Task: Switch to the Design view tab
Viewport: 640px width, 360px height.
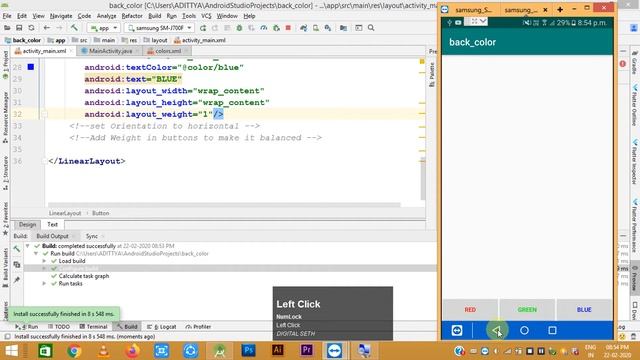Action: click(27, 224)
